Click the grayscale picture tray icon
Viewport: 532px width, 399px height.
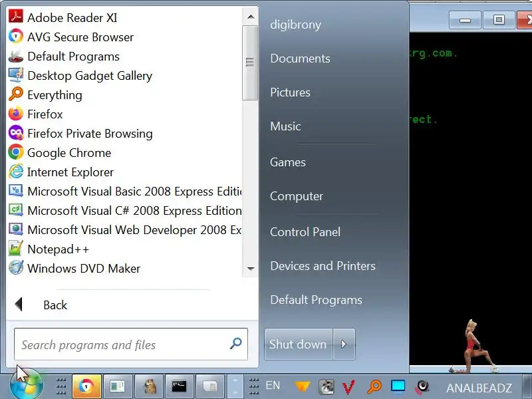click(326, 387)
